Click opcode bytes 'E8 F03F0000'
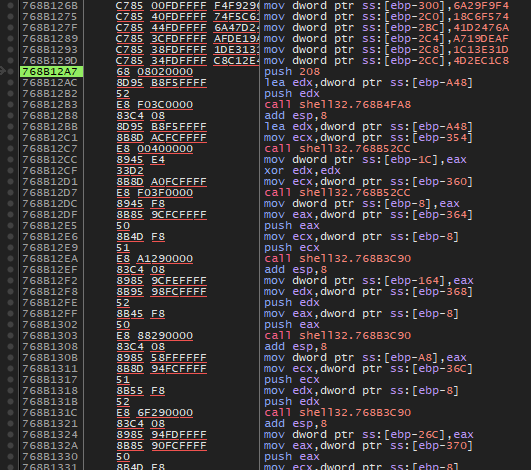 (155, 193)
